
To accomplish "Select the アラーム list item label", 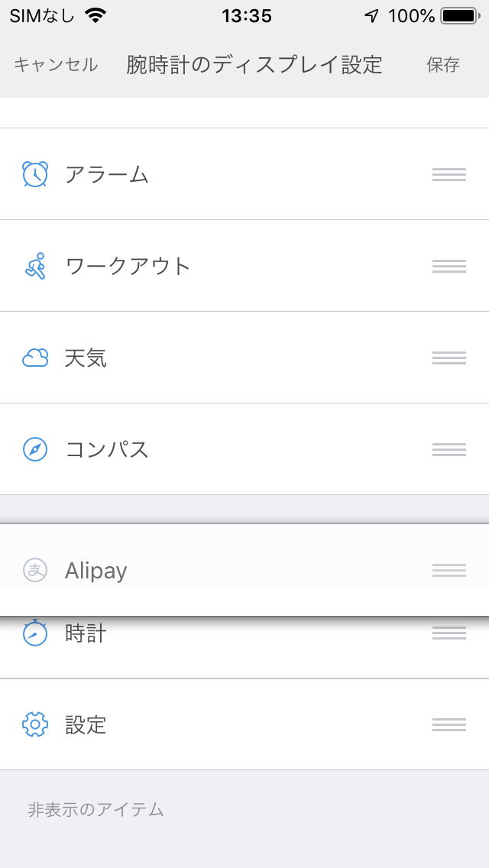I will [x=107, y=175].
